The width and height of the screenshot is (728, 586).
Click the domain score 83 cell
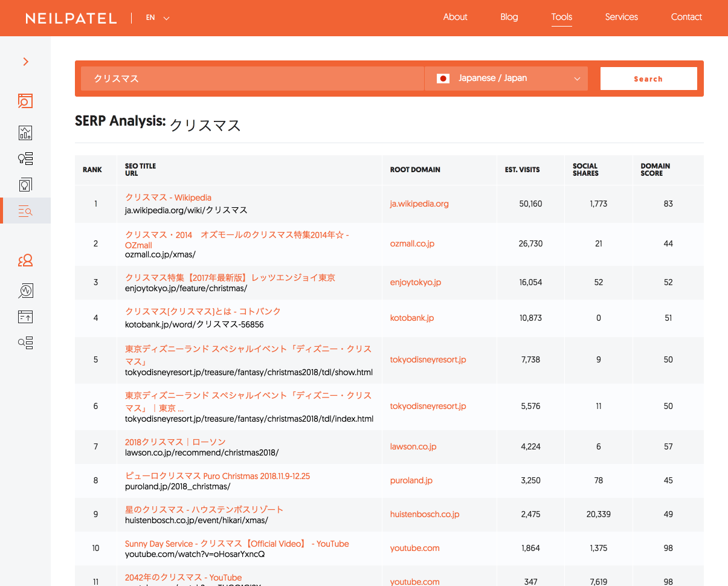(x=668, y=204)
